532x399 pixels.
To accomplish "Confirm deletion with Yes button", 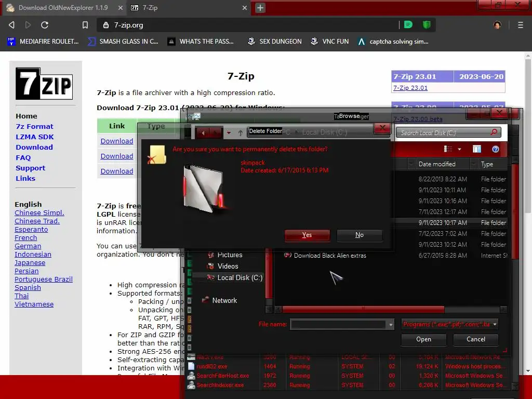I will pyautogui.click(x=307, y=235).
